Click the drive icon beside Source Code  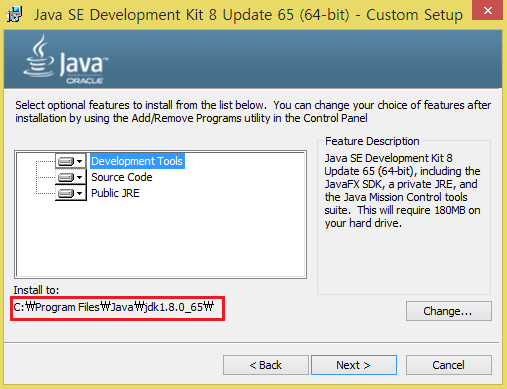(x=66, y=177)
